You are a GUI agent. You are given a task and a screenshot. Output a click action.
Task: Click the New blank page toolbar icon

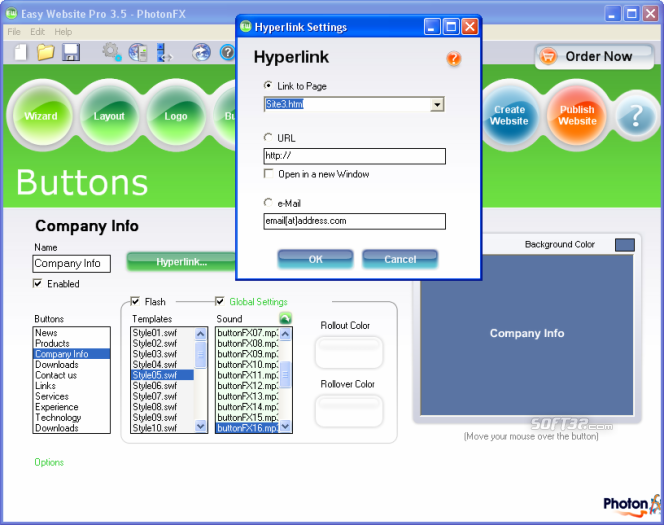[x=20, y=52]
